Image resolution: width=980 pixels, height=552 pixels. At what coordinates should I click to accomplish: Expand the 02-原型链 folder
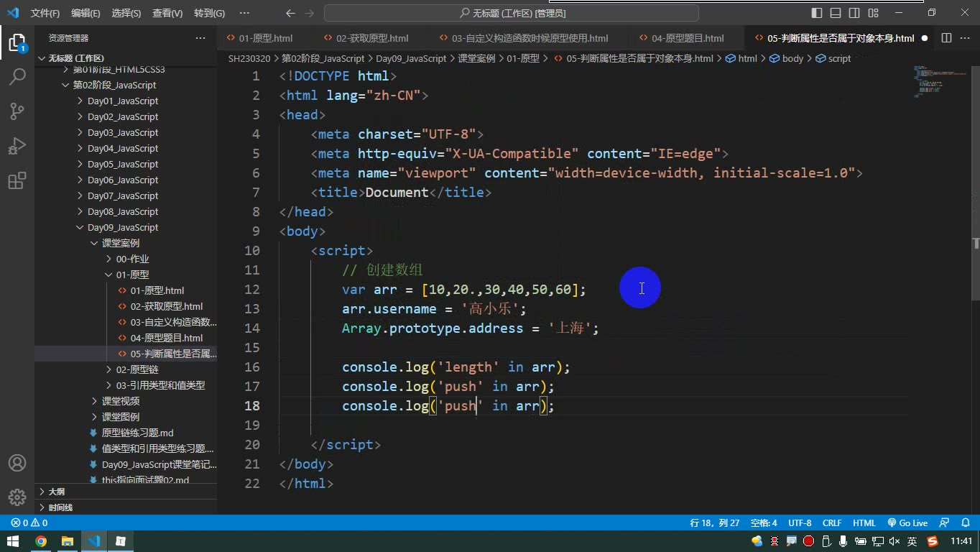point(137,369)
